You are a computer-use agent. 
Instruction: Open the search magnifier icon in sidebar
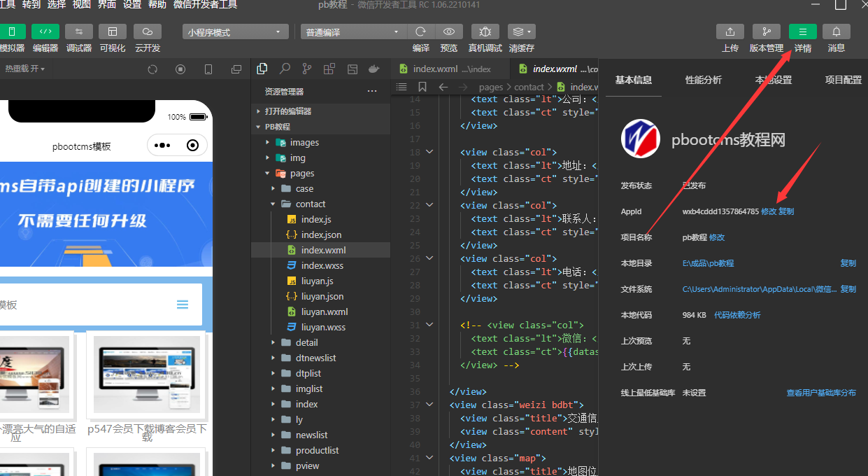[x=285, y=69]
